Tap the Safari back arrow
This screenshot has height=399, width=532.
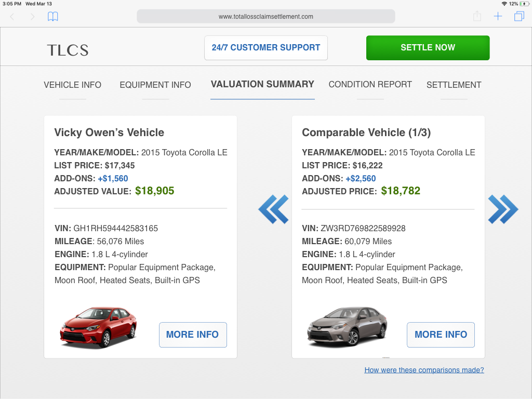[x=12, y=17]
